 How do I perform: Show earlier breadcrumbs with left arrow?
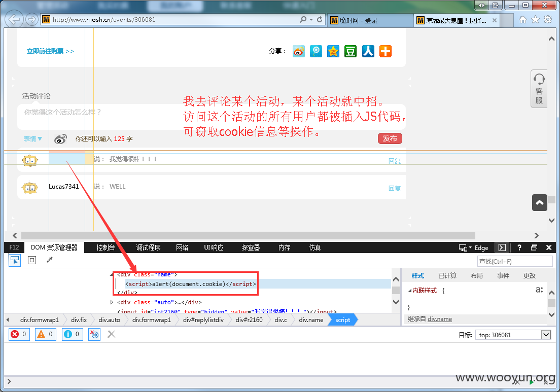click(8, 320)
